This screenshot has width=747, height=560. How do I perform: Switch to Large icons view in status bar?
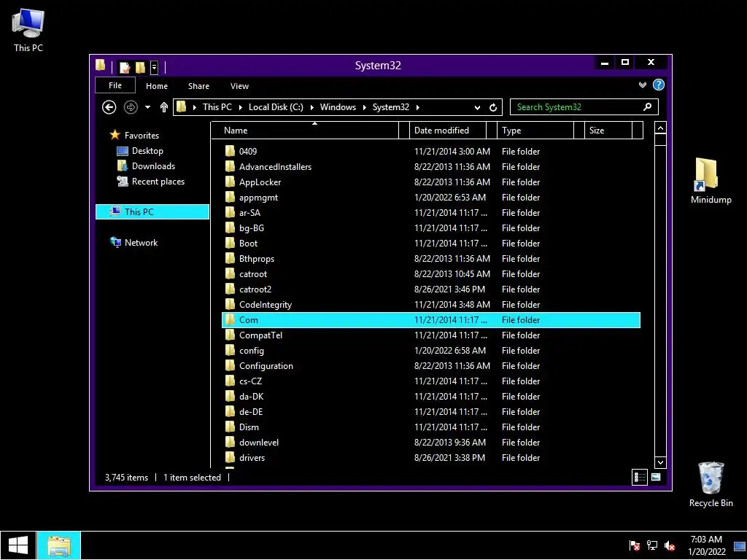click(656, 477)
